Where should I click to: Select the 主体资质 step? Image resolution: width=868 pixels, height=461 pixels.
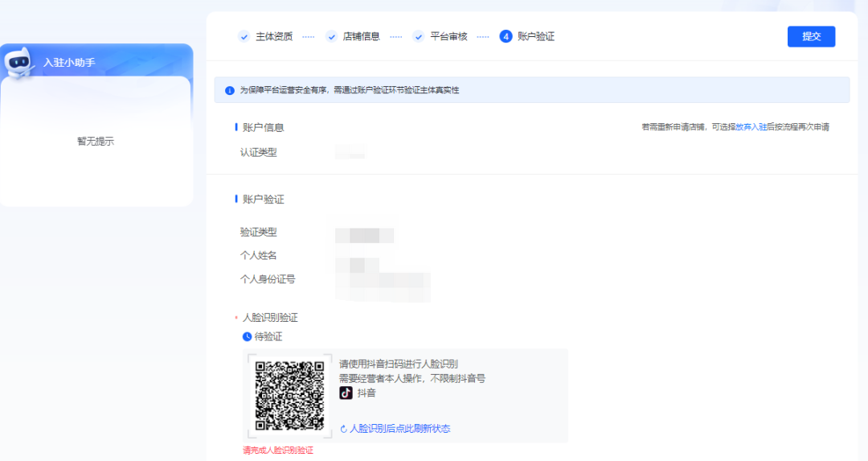click(x=274, y=36)
